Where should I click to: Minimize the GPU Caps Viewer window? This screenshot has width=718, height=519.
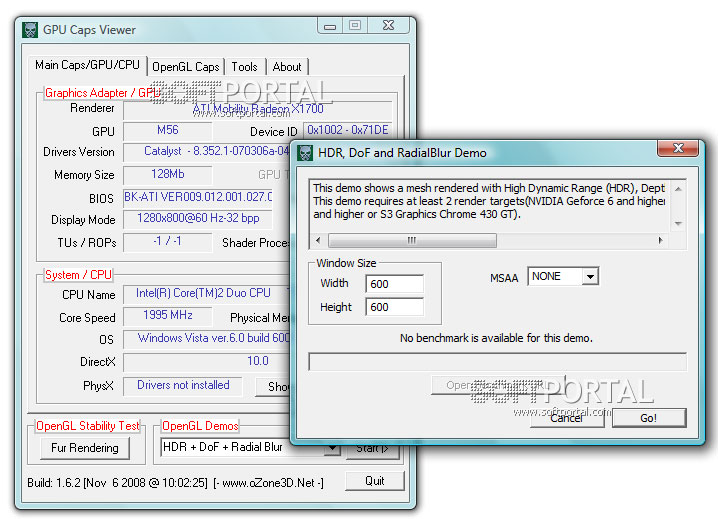(330, 26)
